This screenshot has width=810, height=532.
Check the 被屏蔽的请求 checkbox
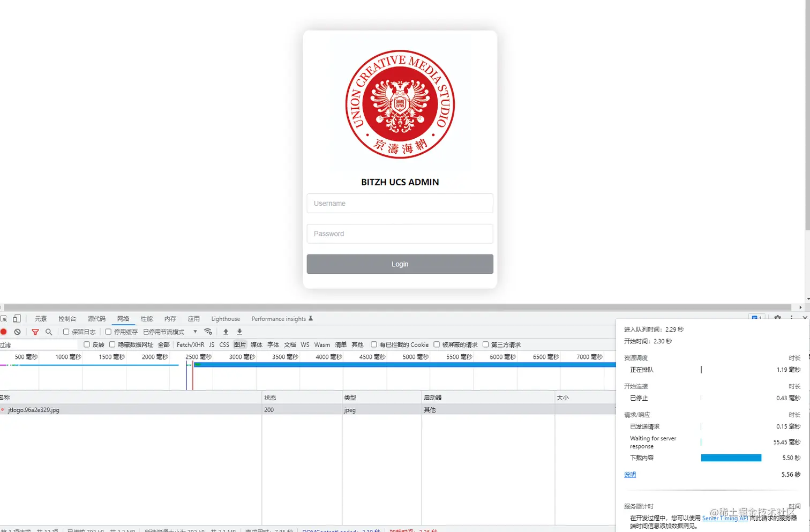tap(437, 344)
